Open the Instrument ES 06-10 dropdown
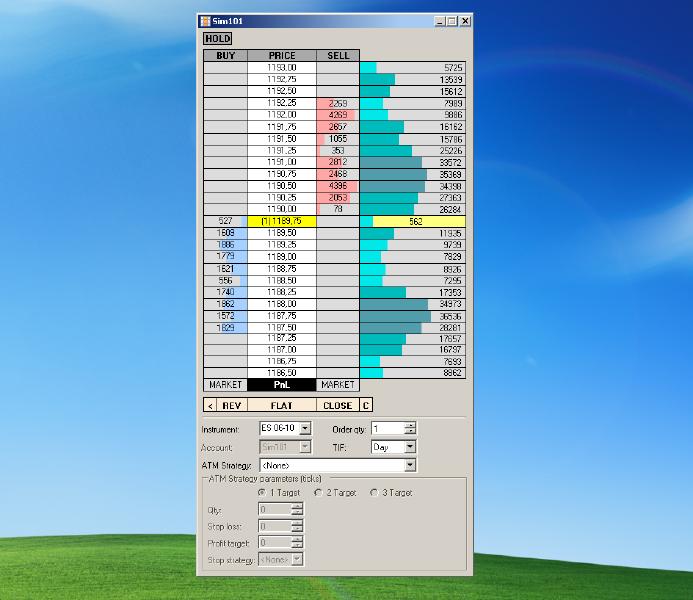The height and width of the screenshot is (600, 693). pos(305,428)
